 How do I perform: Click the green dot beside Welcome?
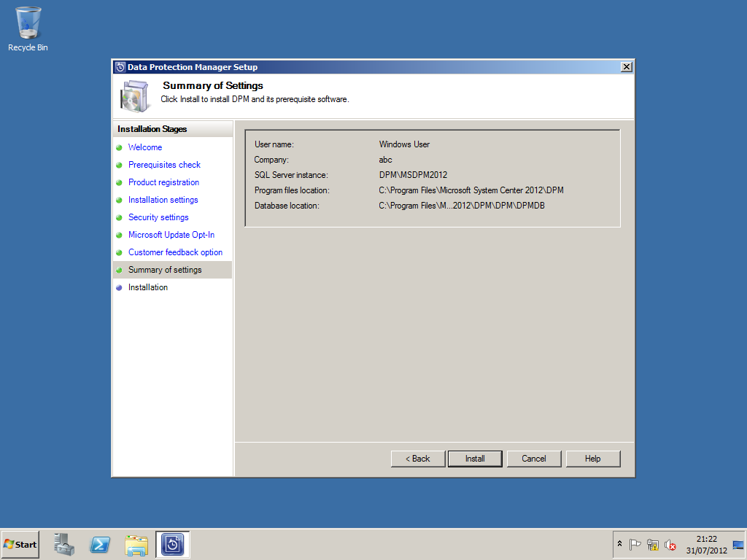tap(119, 147)
